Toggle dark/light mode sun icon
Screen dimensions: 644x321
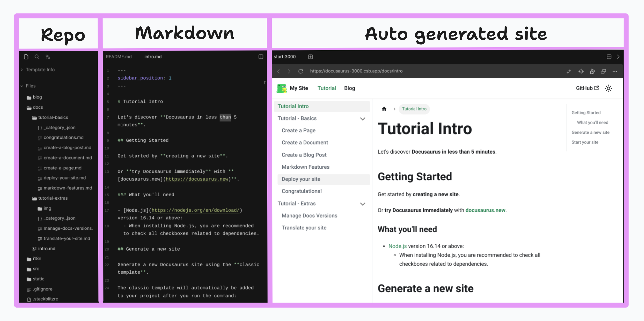(608, 88)
